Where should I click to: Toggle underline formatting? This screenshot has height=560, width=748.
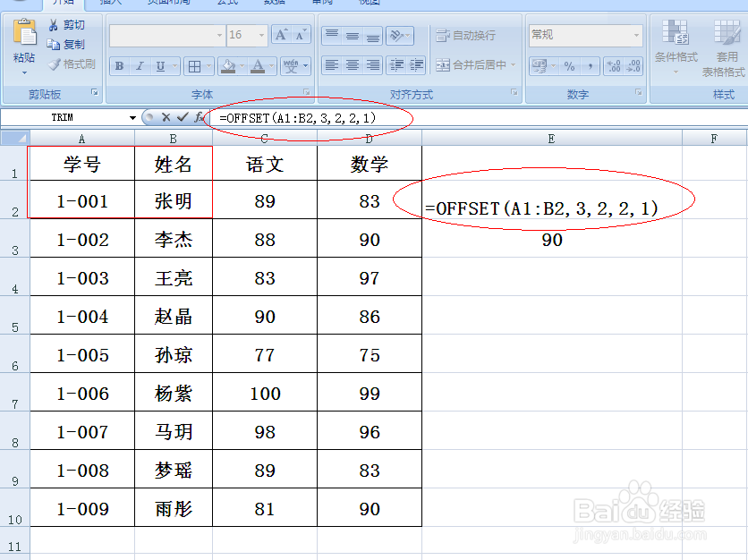click(159, 65)
